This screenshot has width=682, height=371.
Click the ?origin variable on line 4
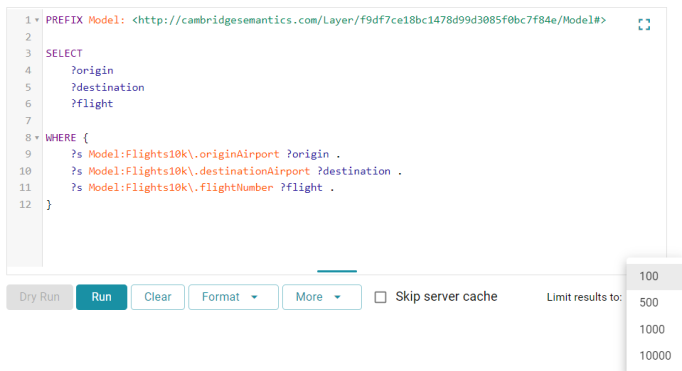click(x=92, y=70)
